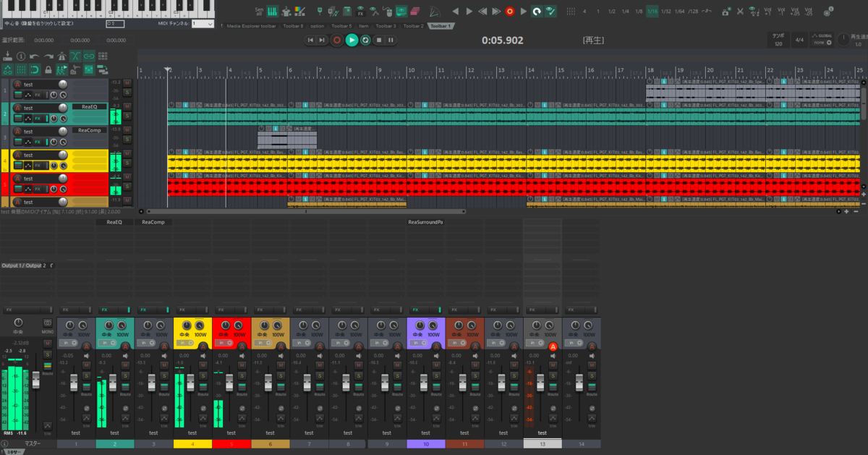Pause using the transport Pause button

click(391, 40)
